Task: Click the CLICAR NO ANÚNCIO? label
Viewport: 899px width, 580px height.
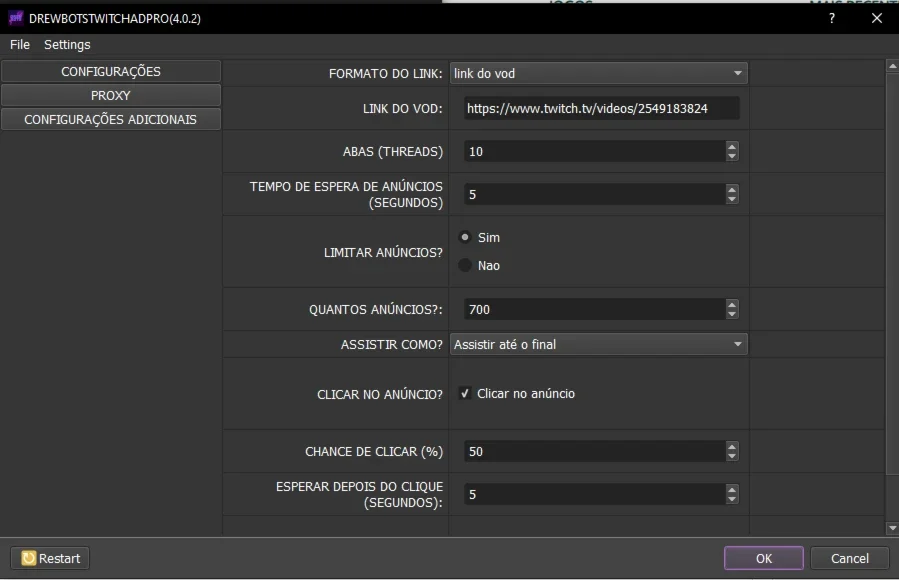Action: (x=380, y=394)
